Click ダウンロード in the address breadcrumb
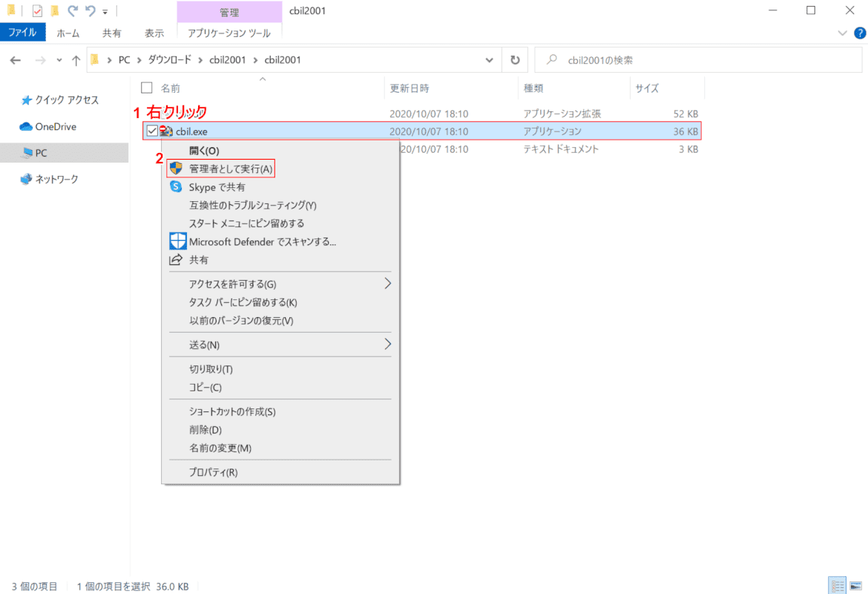868x594 pixels. [x=169, y=60]
